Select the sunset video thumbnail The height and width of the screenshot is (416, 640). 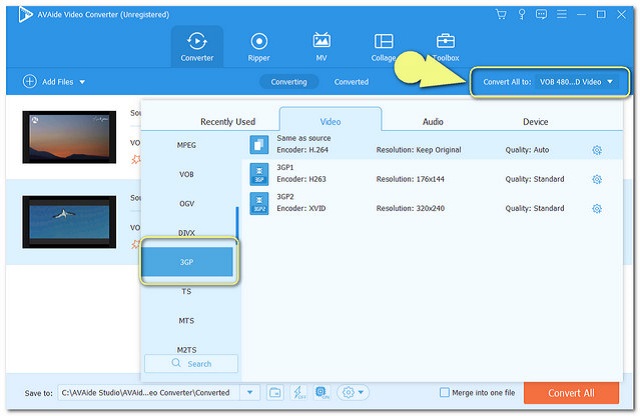click(x=69, y=137)
